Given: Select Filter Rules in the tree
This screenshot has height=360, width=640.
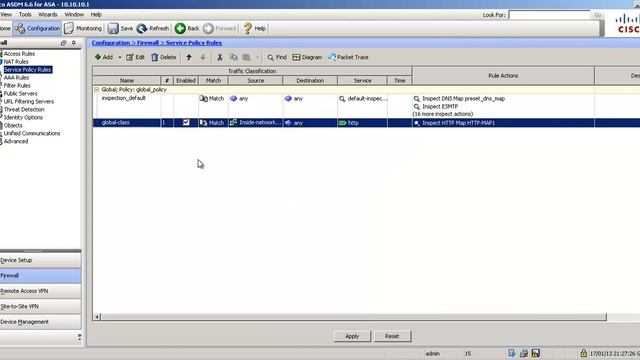Looking at the screenshot, I should point(17,85).
